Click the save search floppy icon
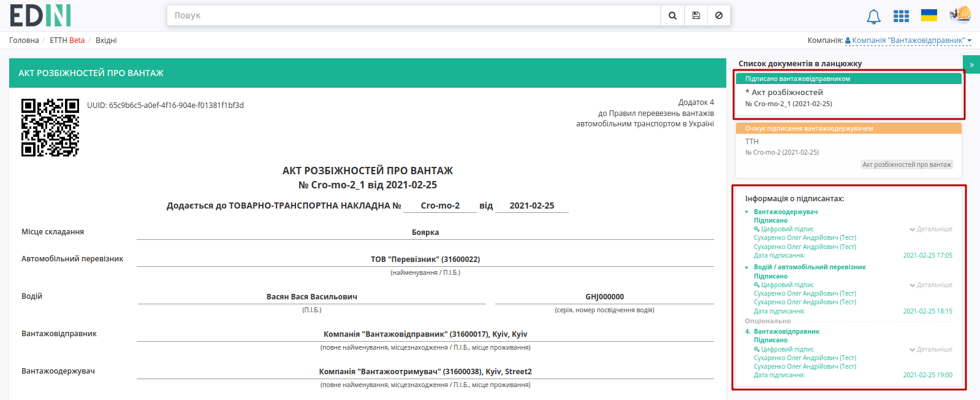 696,15
